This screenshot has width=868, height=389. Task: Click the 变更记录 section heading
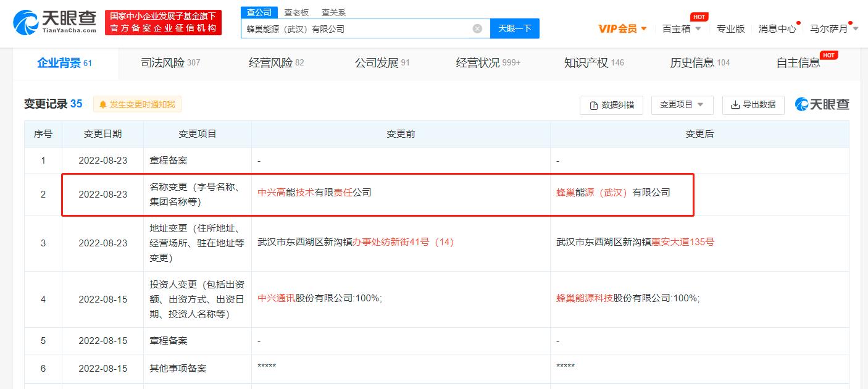(45, 104)
